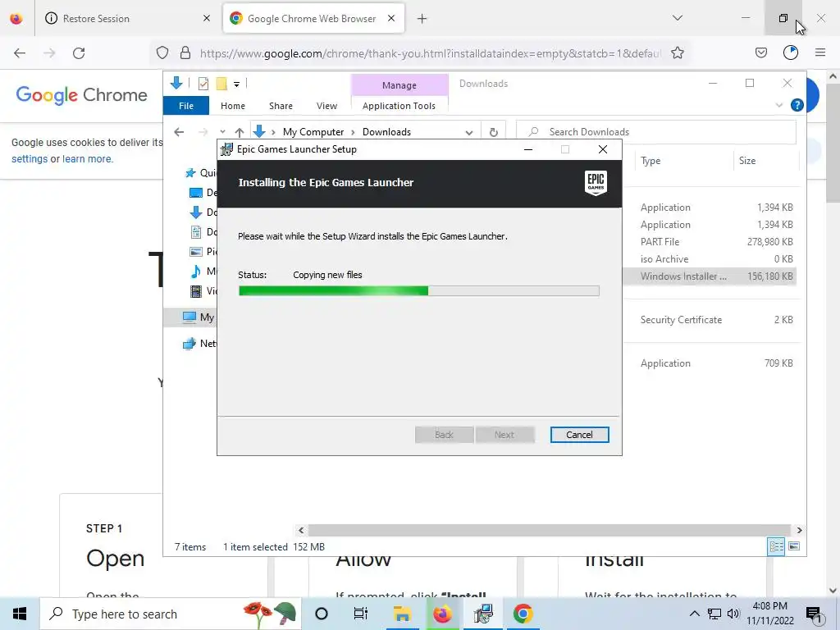
Task: Close the Google Chrome Web Browser tab
Action: point(391,18)
